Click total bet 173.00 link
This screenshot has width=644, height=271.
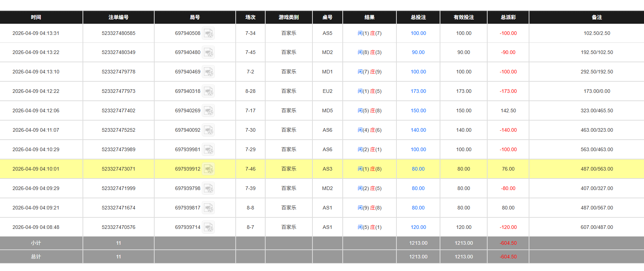pos(418,91)
